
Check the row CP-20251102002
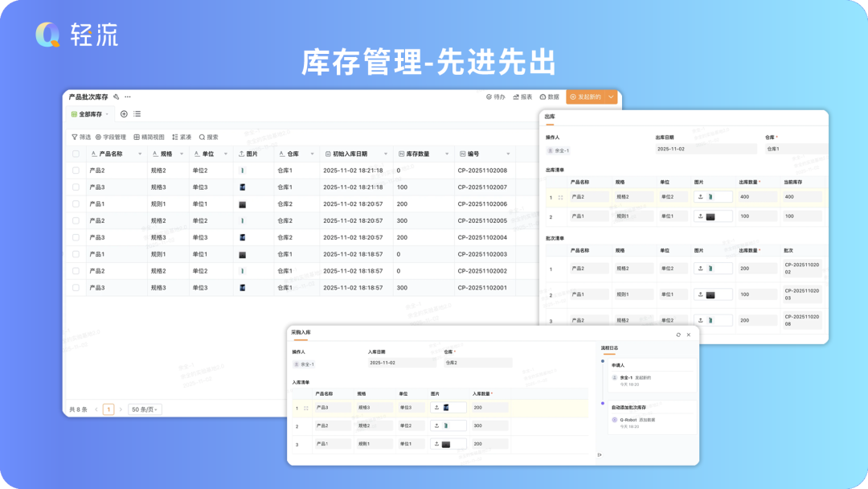point(76,271)
